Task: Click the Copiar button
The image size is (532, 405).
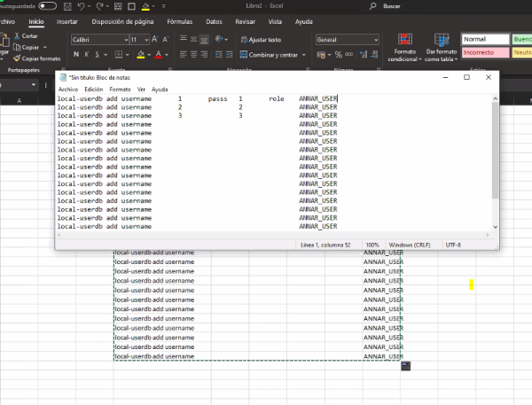Action: (x=26, y=47)
